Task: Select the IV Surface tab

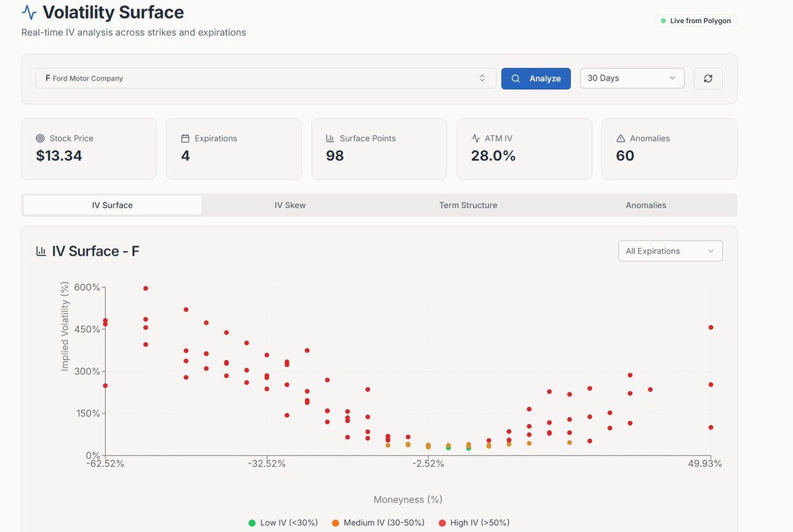Action: coord(112,205)
